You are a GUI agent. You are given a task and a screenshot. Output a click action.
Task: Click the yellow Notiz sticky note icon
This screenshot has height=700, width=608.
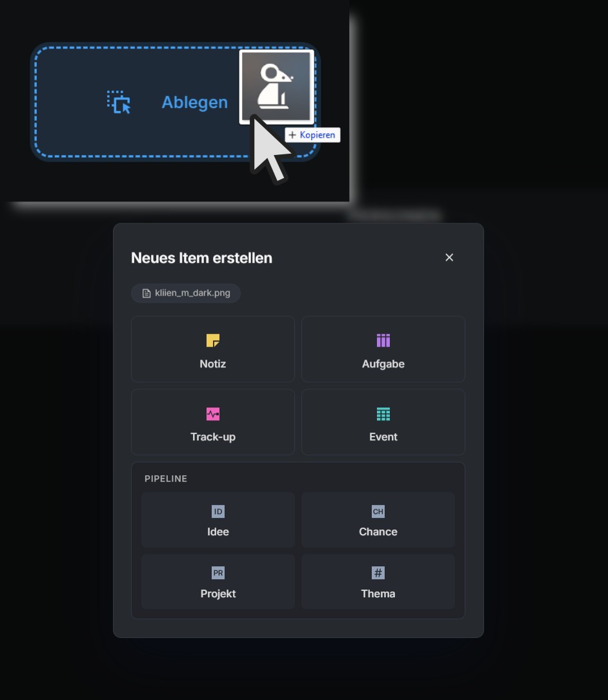tap(213, 340)
